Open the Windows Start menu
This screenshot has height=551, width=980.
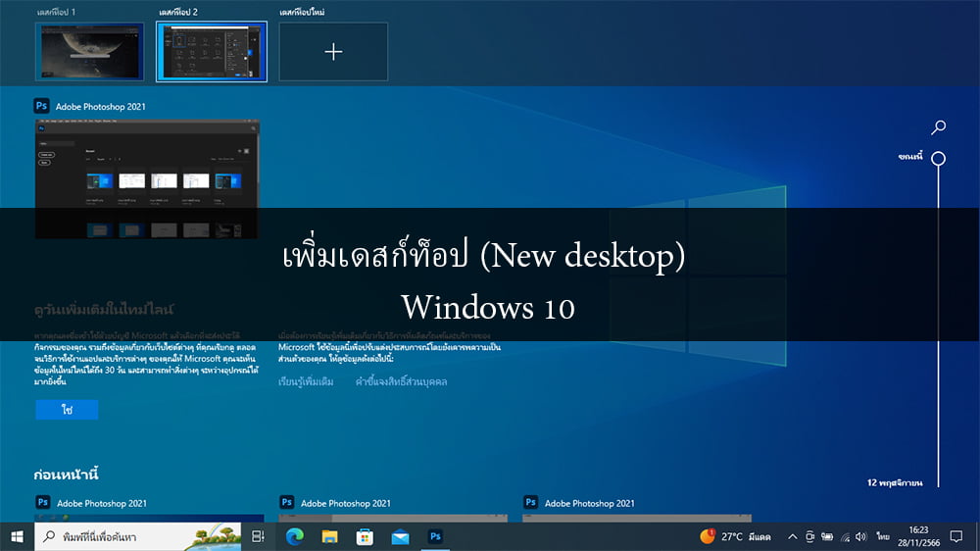(17, 536)
